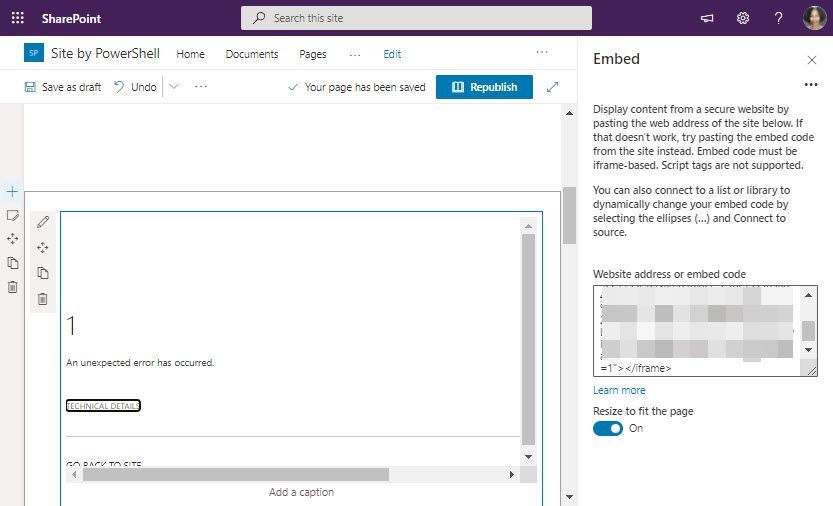Screen dimensions: 833x506
Task: Open the Pages nav item
Action: coord(313,54)
